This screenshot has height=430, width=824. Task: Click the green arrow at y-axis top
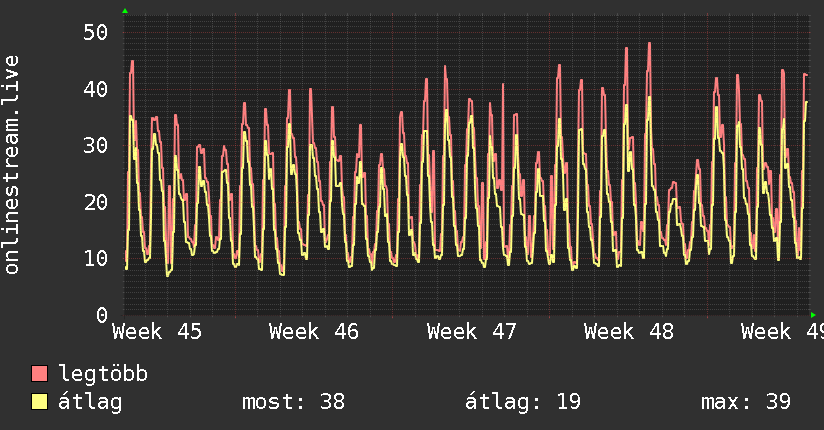pos(125,11)
